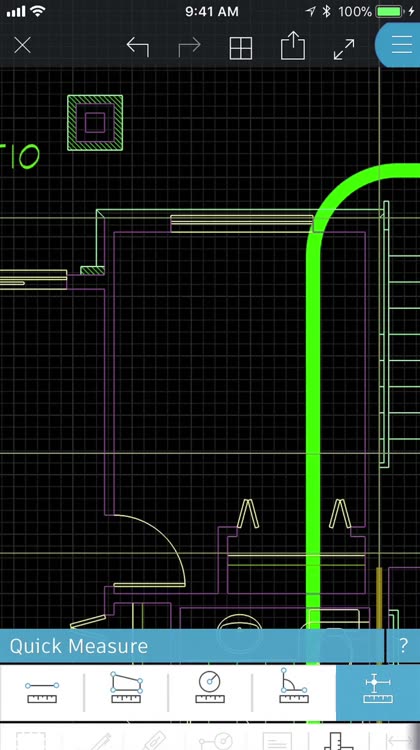Share or export the drawing
Viewport: 420px width, 750px height.
pyautogui.click(x=292, y=46)
